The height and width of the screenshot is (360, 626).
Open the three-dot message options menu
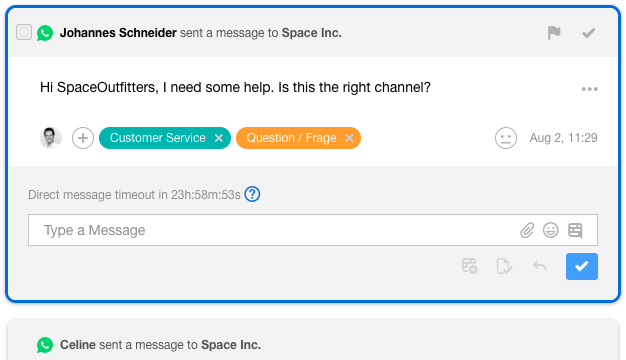point(589,89)
